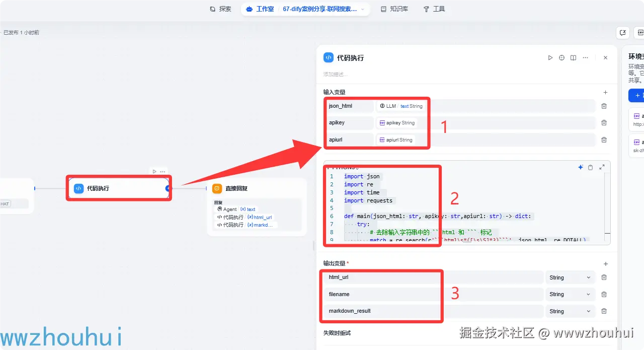This screenshot has width=644, height=350.
Task: Open the help book icon in panel header
Action: [x=574, y=58]
